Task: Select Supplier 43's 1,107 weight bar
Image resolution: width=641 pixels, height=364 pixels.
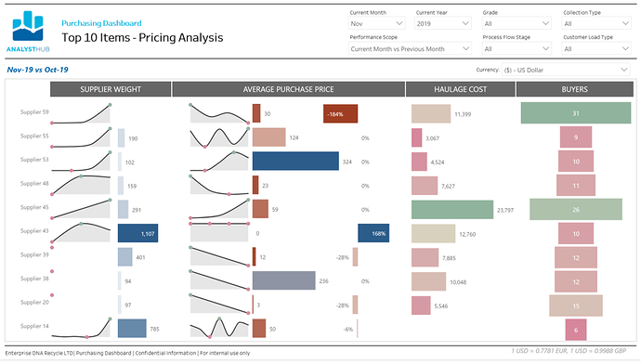Action: (x=137, y=233)
